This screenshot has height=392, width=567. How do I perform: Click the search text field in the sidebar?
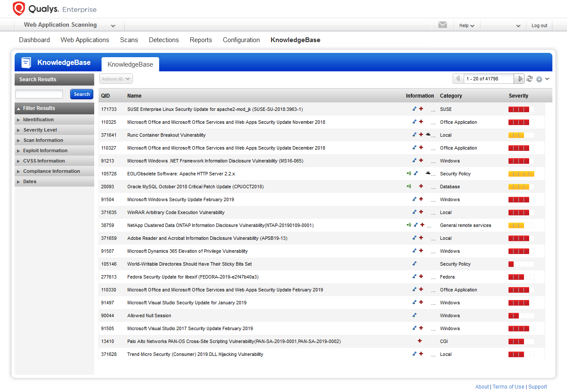(x=39, y=94)
